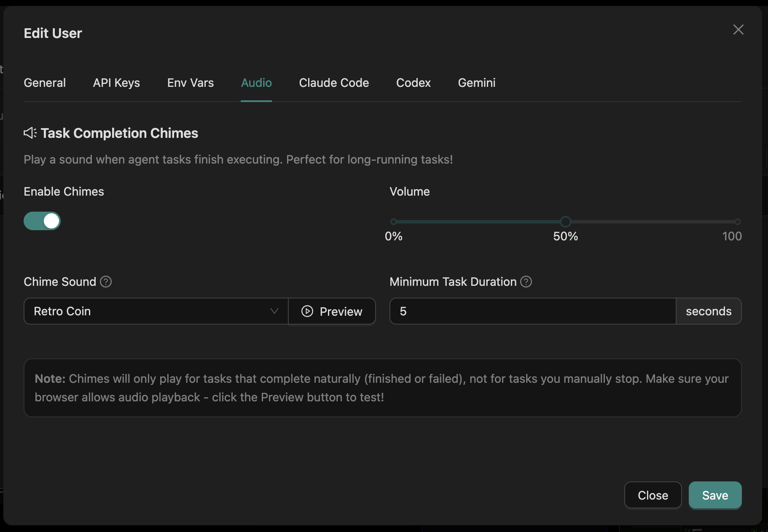The image size is (768, 532).
Task: Click the Volume slider handle at 50%
Action: (x=565, y=221)
